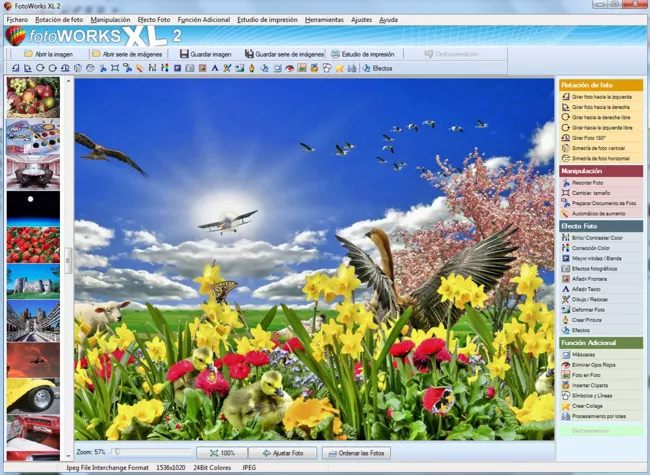Click the Manipulación red panel header
Viewport: 650px width, 475px height.
click(x=601, y=171)
